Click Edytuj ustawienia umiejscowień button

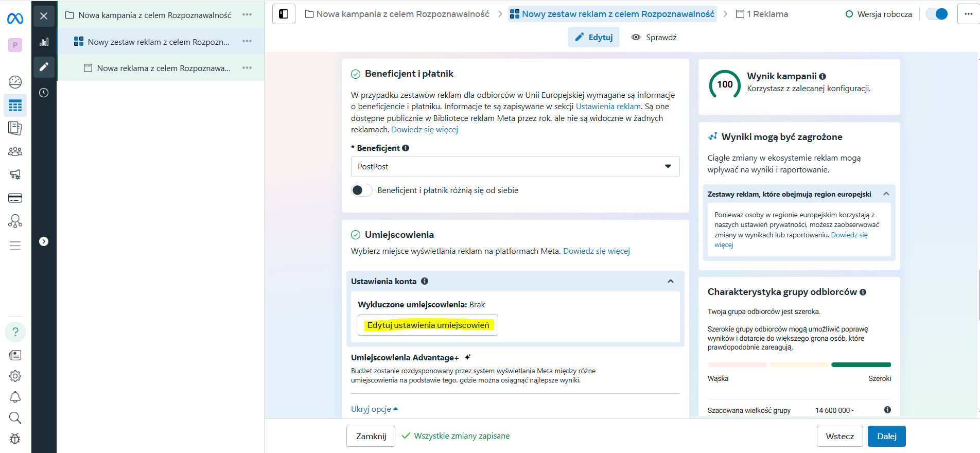(x=428, y=325)
